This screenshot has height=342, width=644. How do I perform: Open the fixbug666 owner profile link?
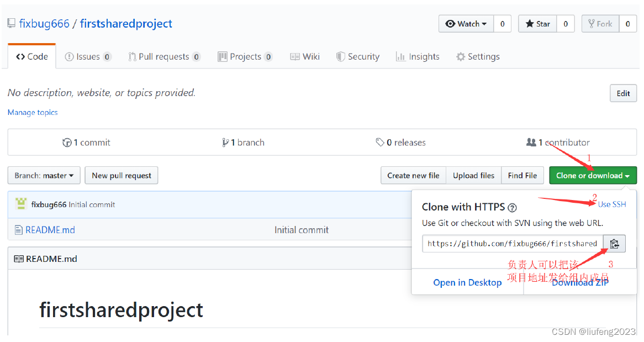click(44, 24)
